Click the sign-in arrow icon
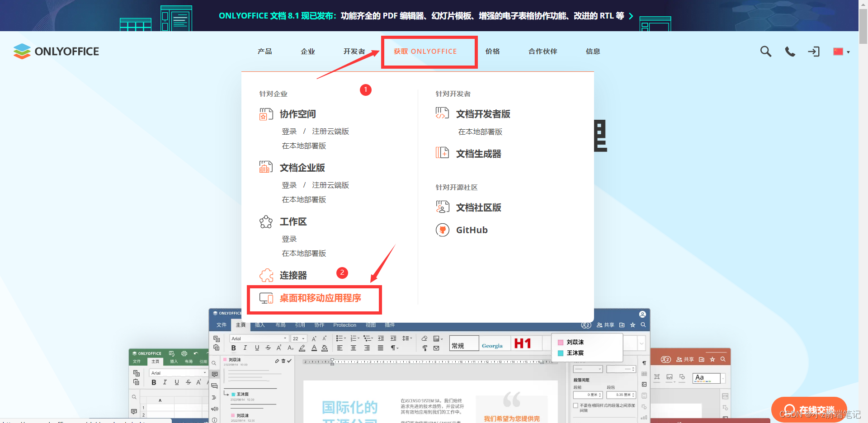 coord(814,52)
